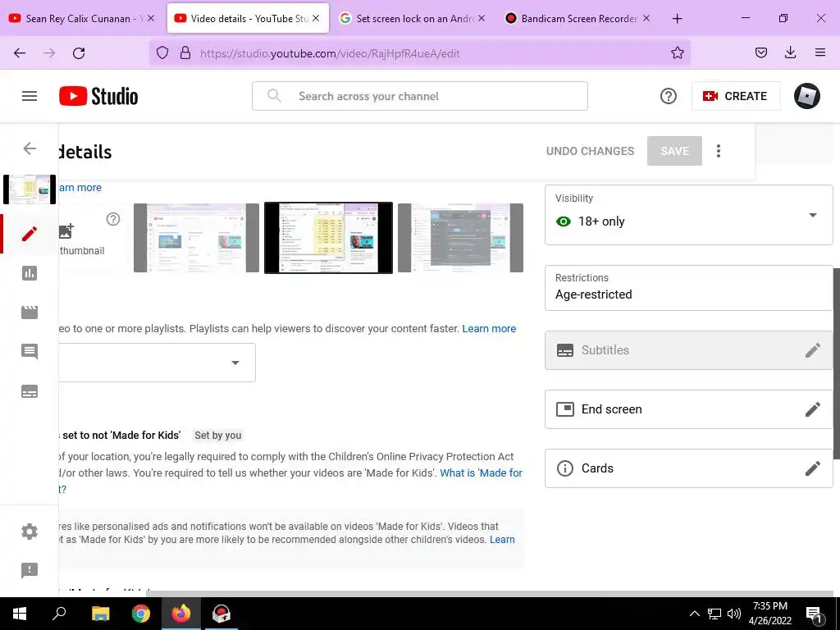840x630 pixels.
Task: Click the Cards info icon
Action: coord(564,468)
